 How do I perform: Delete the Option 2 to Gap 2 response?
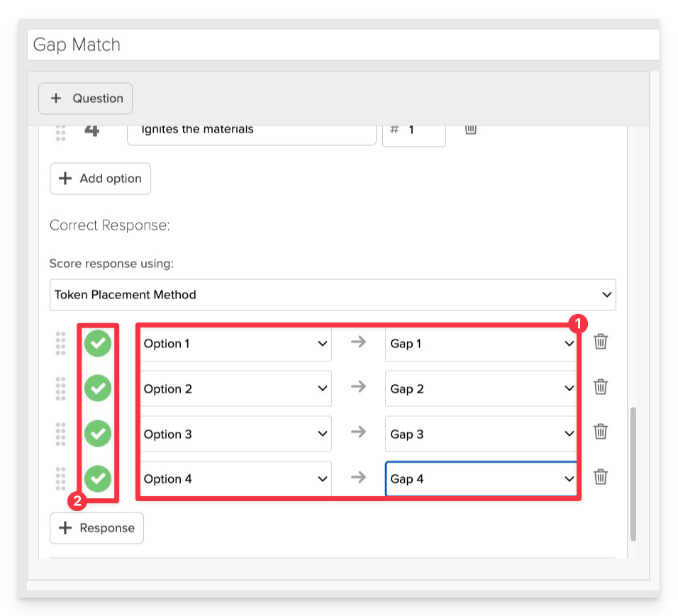(x=600, y=386)
